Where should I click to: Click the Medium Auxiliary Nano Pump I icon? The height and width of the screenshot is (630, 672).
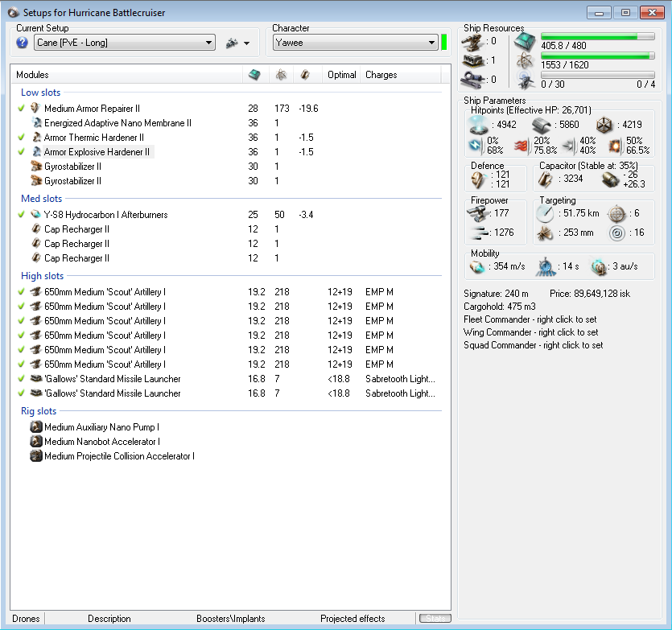point(36,427)
